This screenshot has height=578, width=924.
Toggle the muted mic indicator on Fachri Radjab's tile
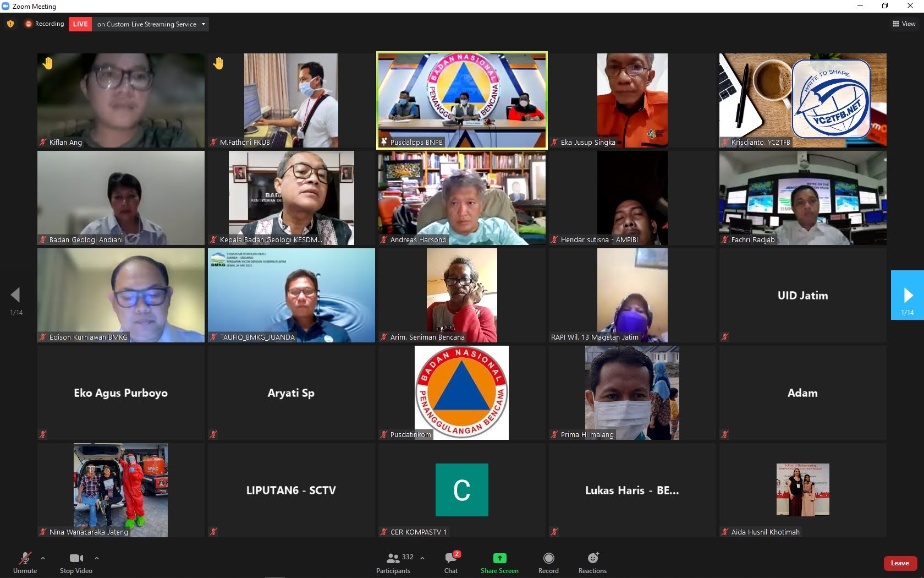tap(725, 239)
